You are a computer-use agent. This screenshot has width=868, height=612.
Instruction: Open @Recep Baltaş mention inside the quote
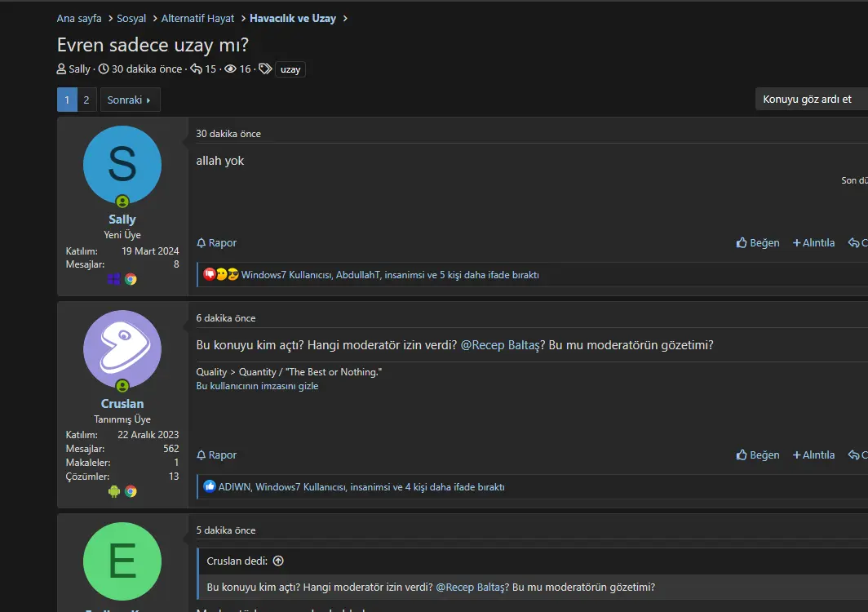point(471,587)
